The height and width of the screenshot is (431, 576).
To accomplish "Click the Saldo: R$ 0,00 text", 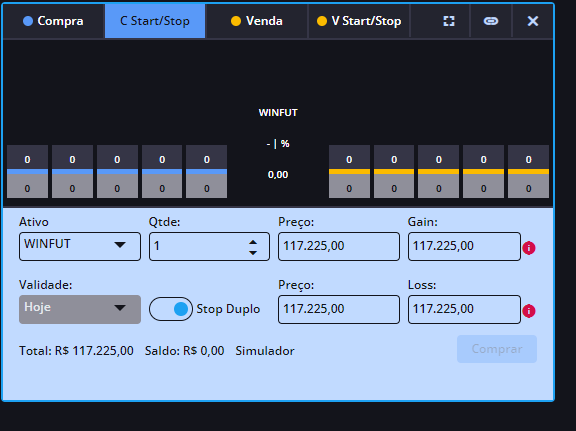I will pos(184,351).
